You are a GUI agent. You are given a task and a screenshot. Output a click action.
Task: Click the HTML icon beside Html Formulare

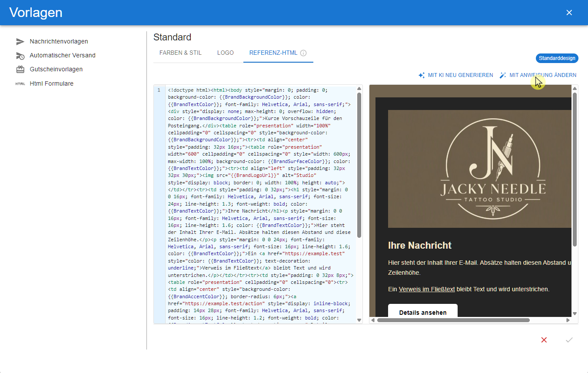point(20,83)
